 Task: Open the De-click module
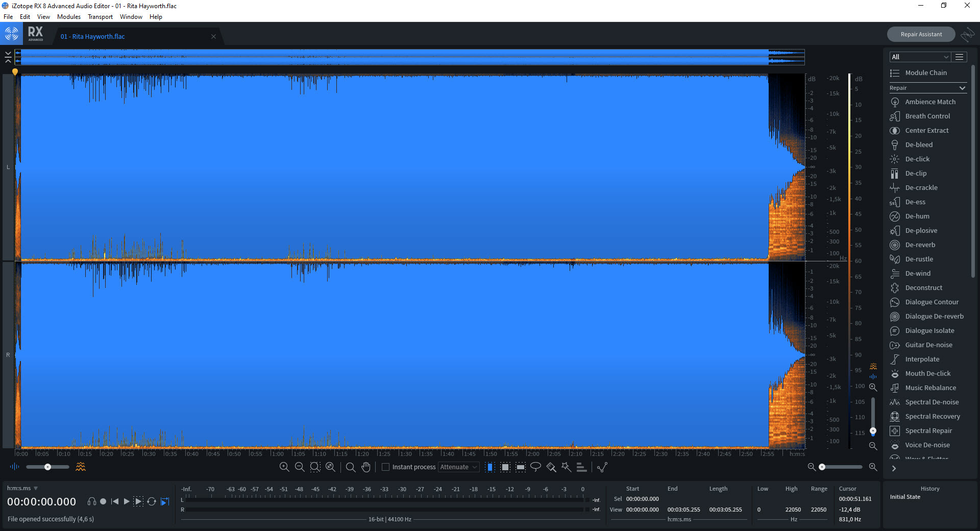pyautogui.click(x=917, y=159)
